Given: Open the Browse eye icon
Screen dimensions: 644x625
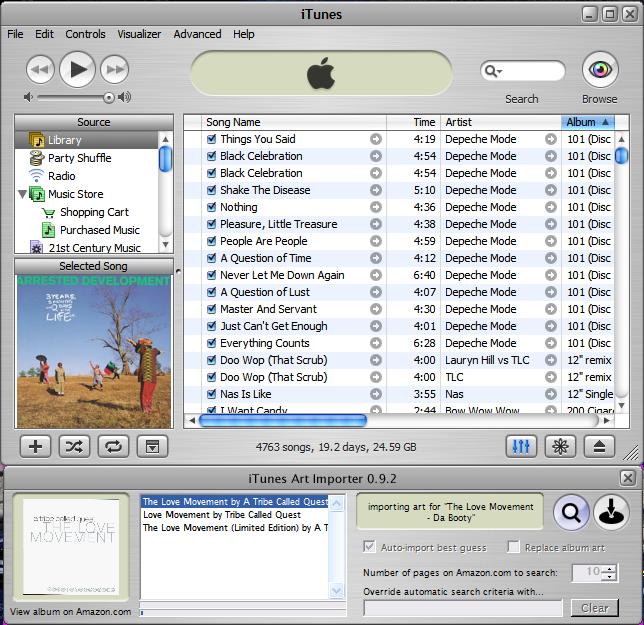Looking at the screenshot, I should (x=599, y=70).
